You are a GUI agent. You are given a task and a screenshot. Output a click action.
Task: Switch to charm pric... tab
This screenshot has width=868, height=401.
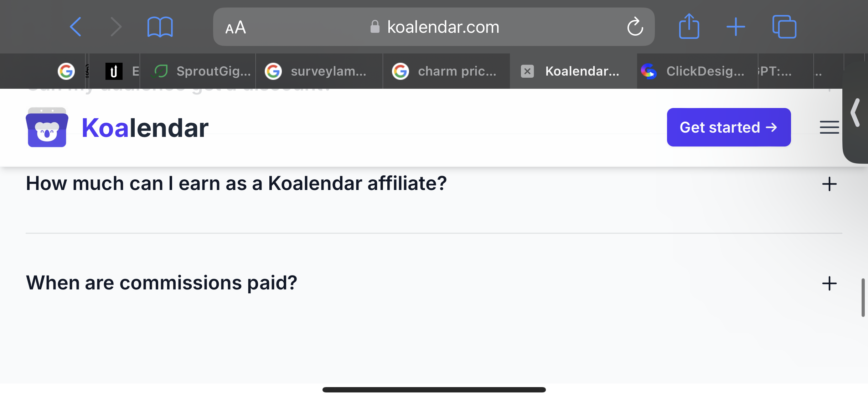(x=446, y=71)
